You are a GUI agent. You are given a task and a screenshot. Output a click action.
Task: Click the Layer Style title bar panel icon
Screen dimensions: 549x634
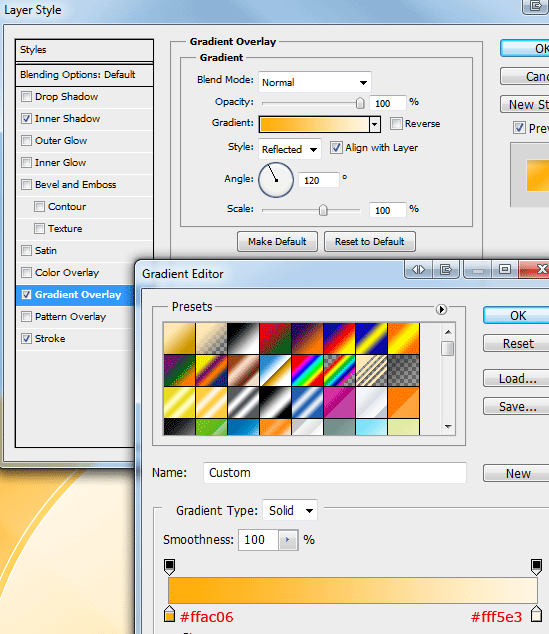536,6
